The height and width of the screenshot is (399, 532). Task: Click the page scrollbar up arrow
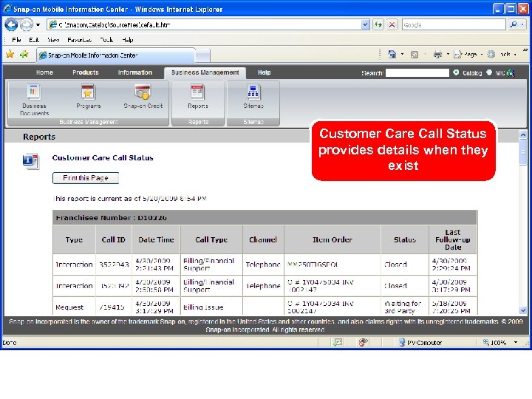click(x=523, y=134)
